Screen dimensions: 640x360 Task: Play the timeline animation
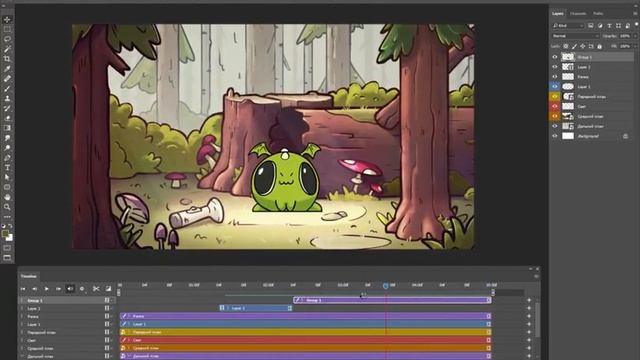point(47,289)
